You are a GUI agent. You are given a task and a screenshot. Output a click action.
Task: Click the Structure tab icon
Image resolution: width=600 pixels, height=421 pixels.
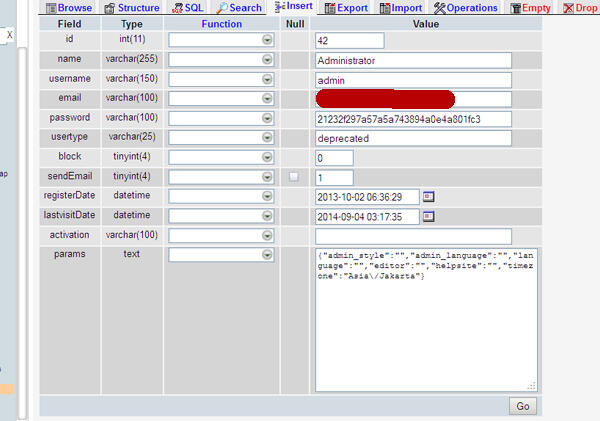coord(109,8)
